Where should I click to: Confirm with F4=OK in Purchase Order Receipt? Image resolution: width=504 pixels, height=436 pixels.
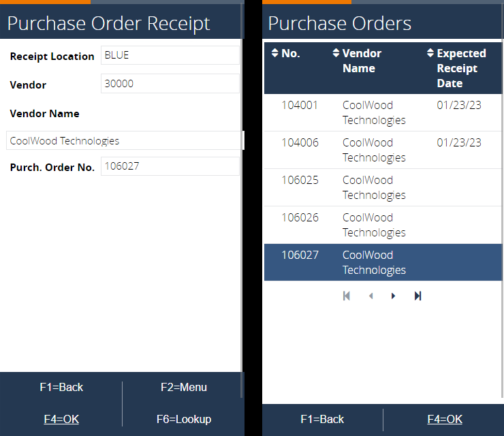coord(61,419)
